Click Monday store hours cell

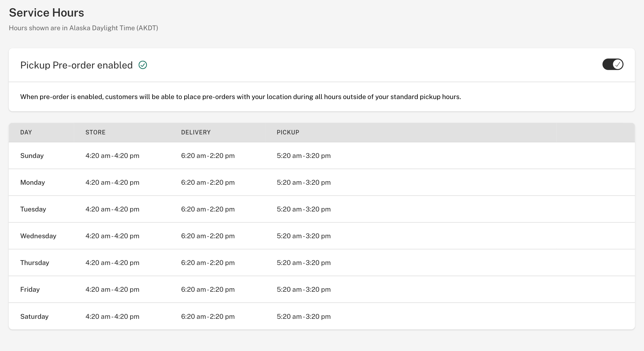(x=112, y=183)
